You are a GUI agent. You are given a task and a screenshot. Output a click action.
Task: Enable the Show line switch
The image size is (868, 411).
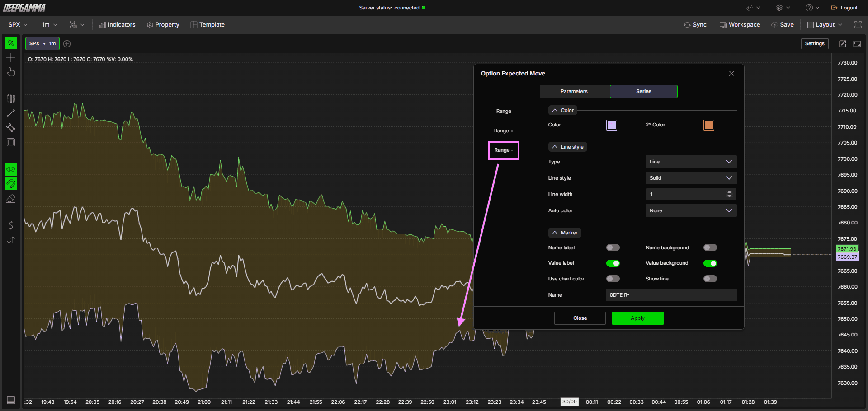pos(710,279)
